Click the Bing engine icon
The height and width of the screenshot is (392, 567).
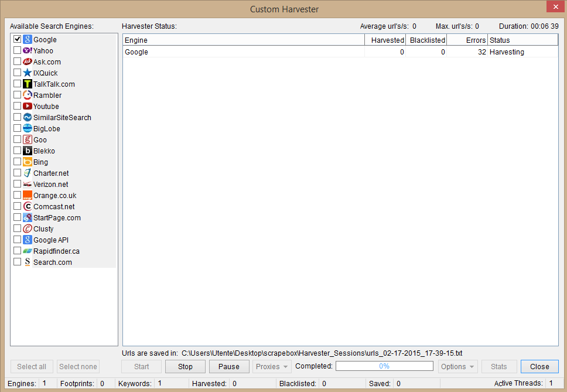point(28,162)
